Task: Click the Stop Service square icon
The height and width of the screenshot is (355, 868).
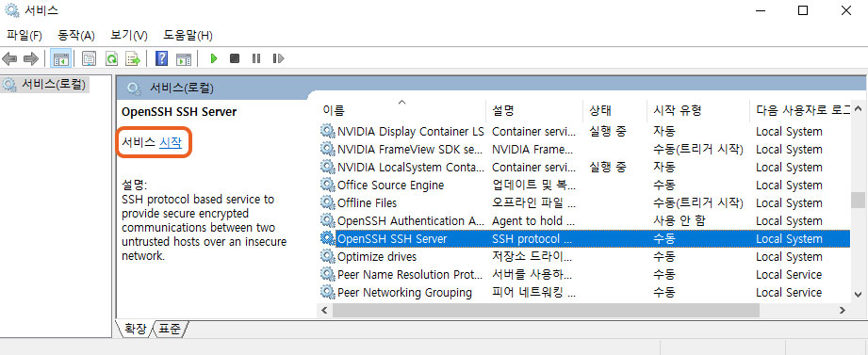Action: [x=235, y=58]
